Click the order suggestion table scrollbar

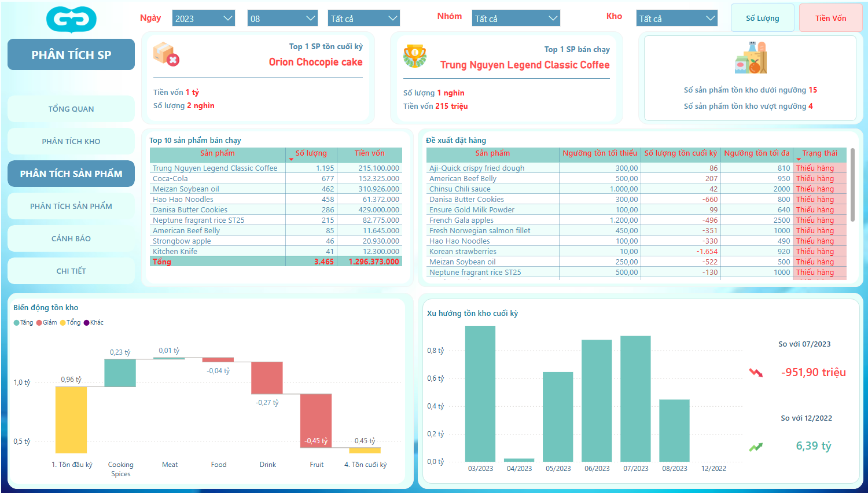pyautogui.click(x=852, y=185)
